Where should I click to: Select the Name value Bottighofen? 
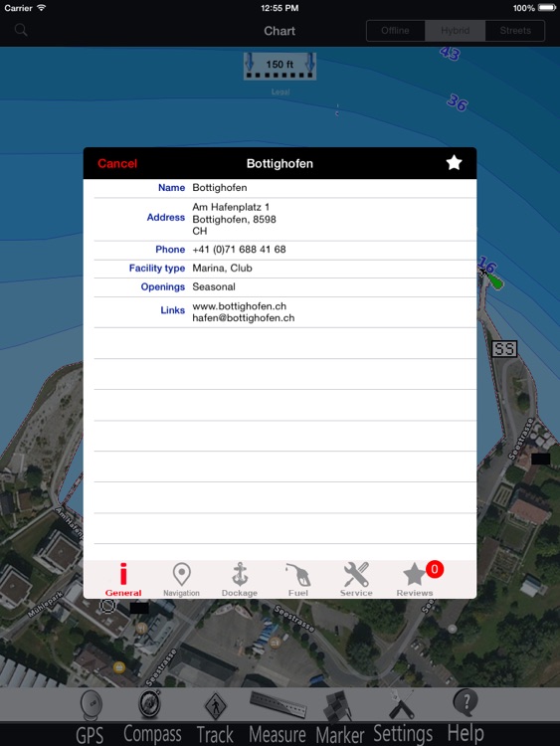click(220, 187)
